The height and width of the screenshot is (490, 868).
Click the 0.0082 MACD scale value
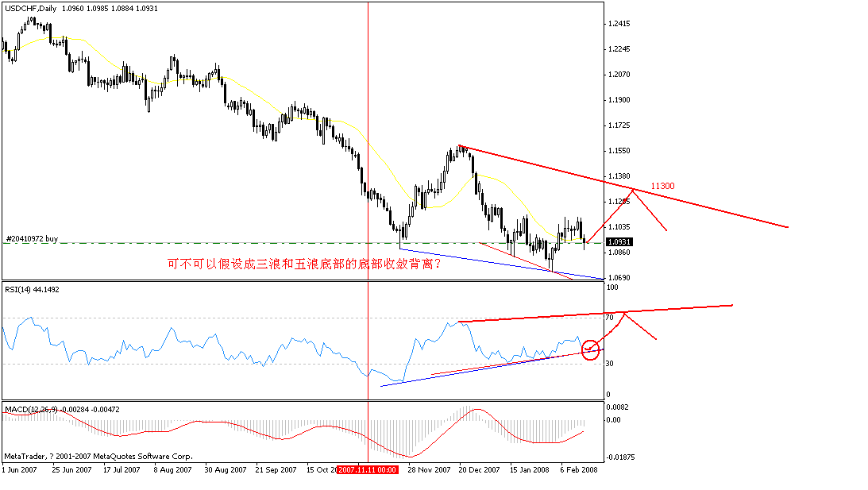tap(617, 407)
